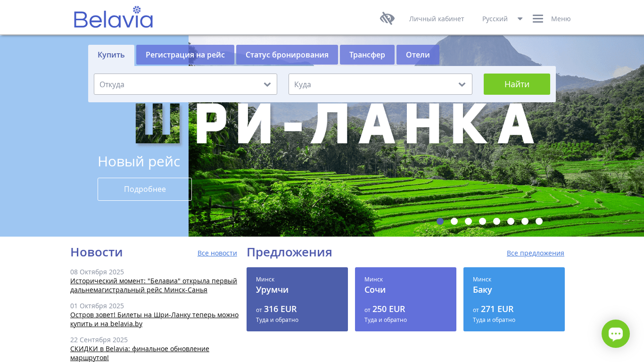Open the Откуда departure dropdown
This screenshot has height=362, width=644.
pyautogui.click(x=185, y=84)
